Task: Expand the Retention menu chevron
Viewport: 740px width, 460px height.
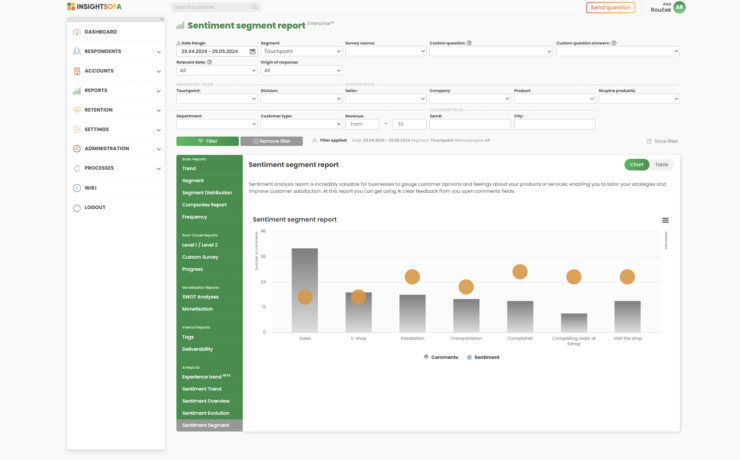Action: tap(159, 110)
